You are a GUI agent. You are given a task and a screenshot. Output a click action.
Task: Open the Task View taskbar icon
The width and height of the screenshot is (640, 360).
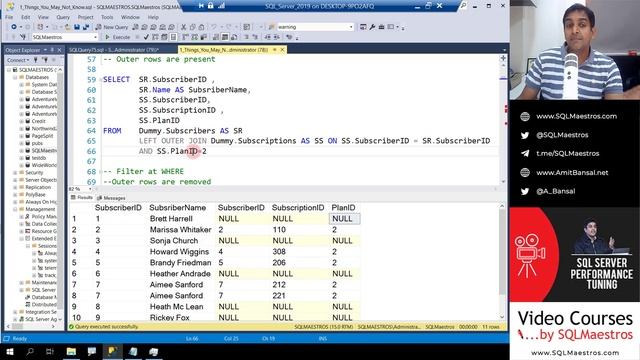point(50,351)
